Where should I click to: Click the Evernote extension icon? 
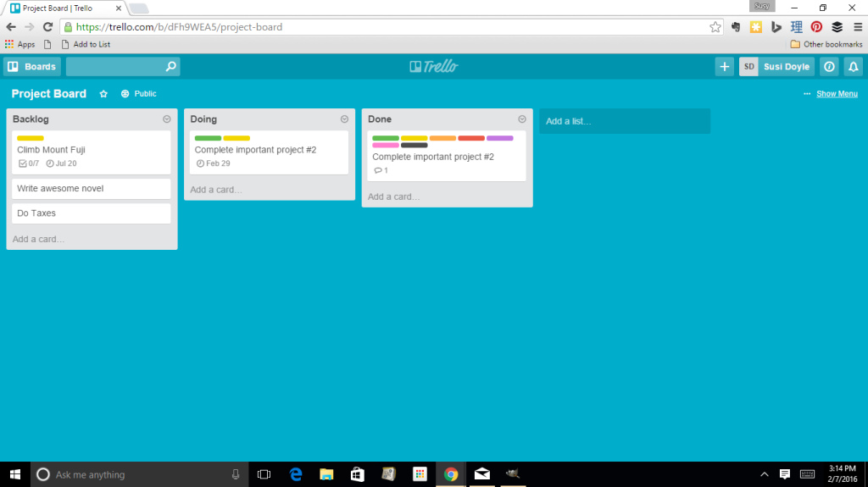click(x=736, y=26)
